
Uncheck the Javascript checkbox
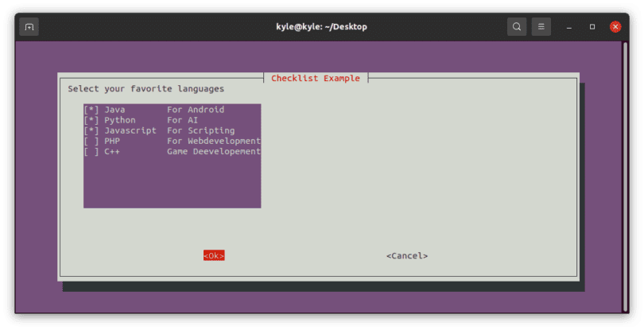click(91, 130)
